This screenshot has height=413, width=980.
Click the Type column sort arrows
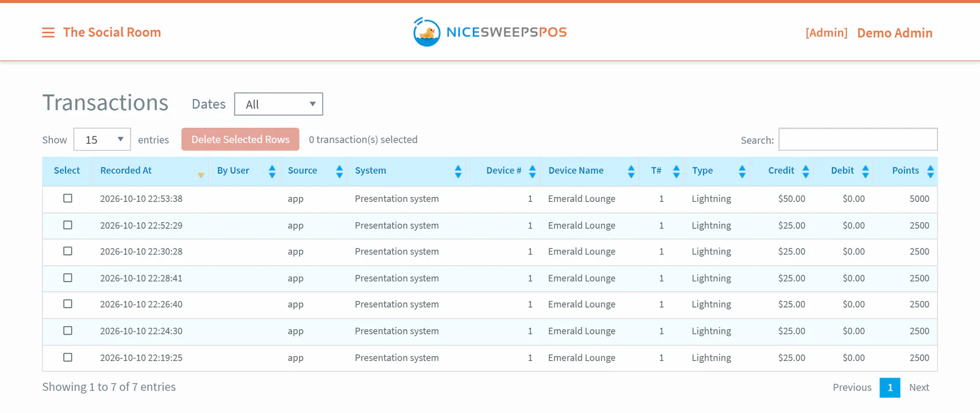(742, 171)
